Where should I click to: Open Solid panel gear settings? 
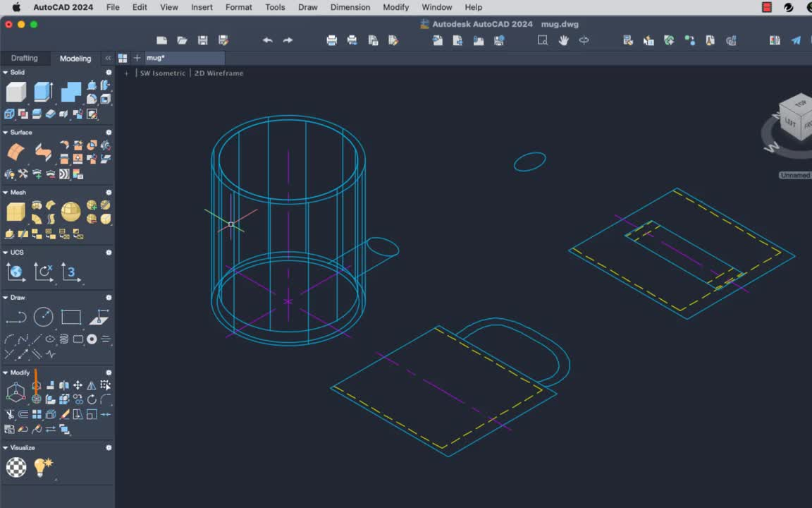click(109, 73)
